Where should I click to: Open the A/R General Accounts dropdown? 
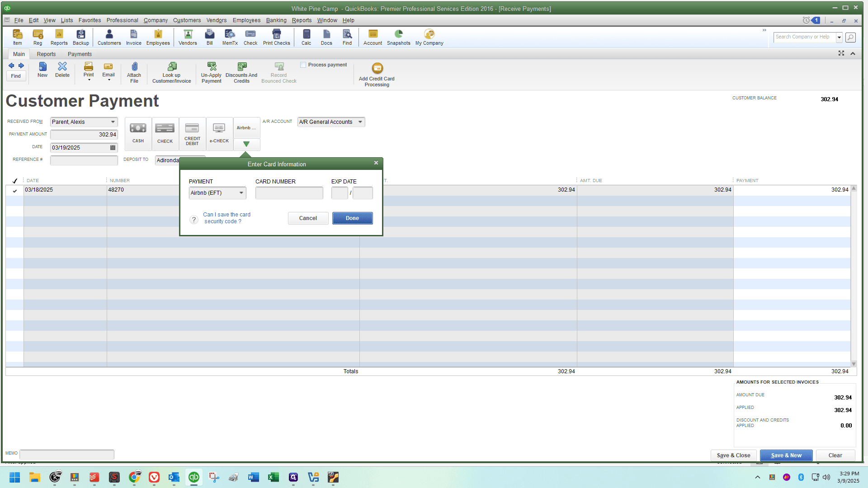[x=360, y=122]
